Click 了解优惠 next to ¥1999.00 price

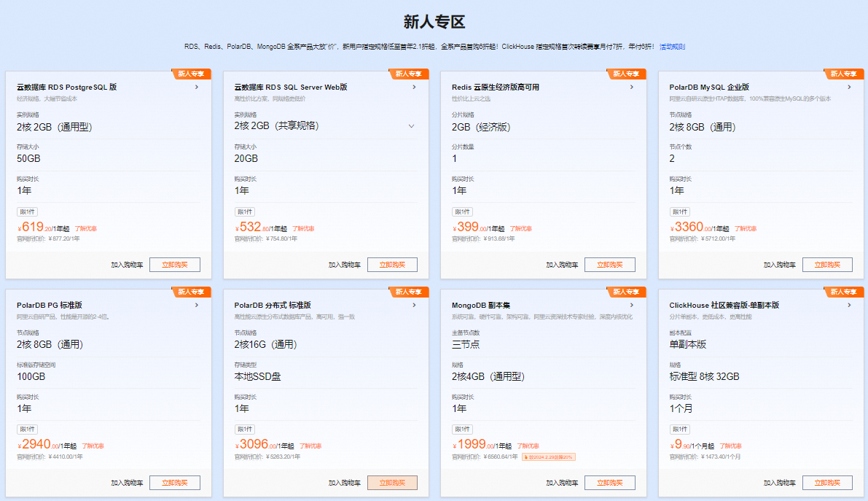click(x=528, y=446)
